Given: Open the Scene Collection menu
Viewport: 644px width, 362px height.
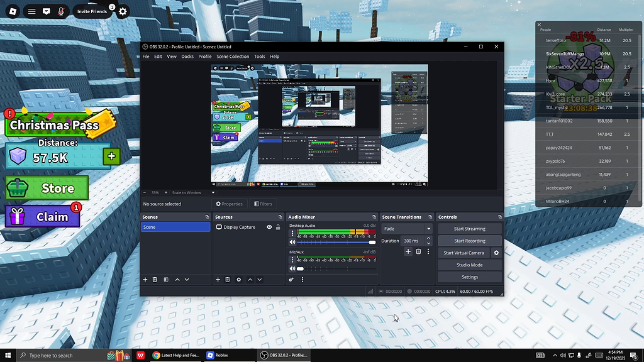Looking at the screenshot, I should pyautogui.click(x=233, y=57).
